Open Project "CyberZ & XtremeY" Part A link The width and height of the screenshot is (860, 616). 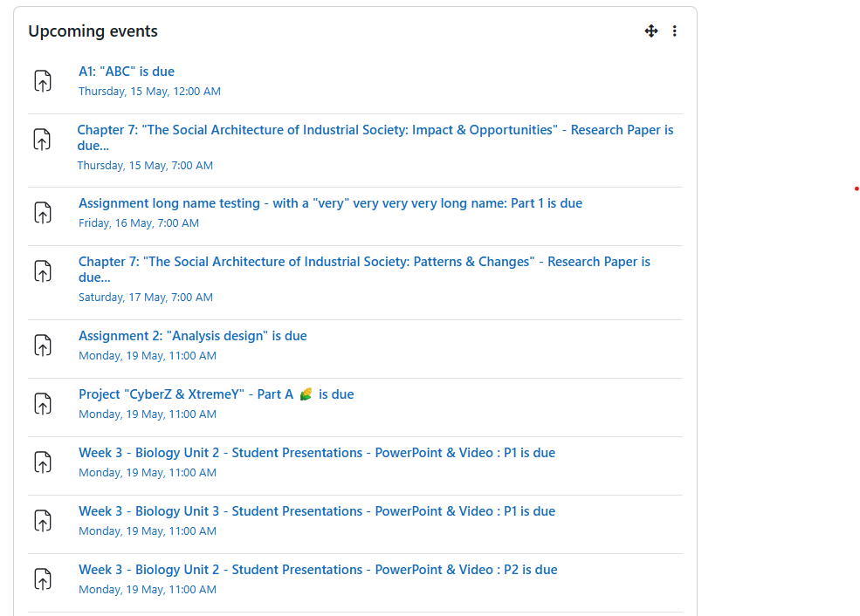(217, 394)
